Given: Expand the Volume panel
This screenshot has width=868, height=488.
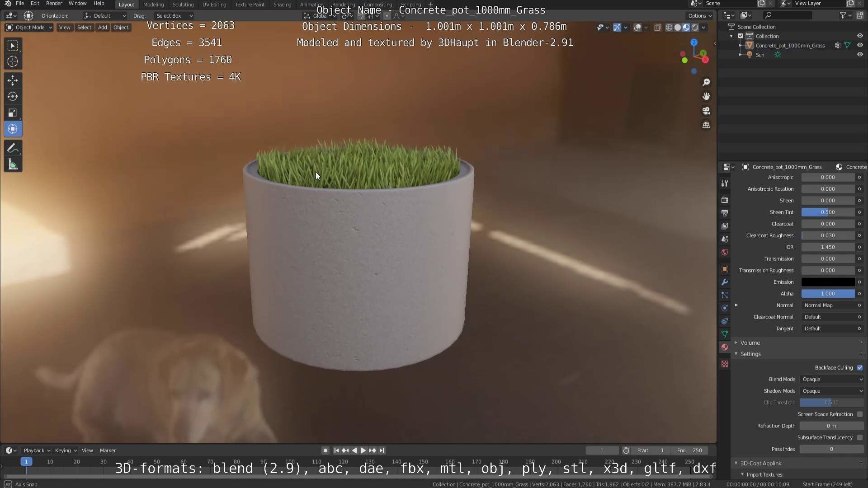Looking at the screenshot, I should 750,343.
